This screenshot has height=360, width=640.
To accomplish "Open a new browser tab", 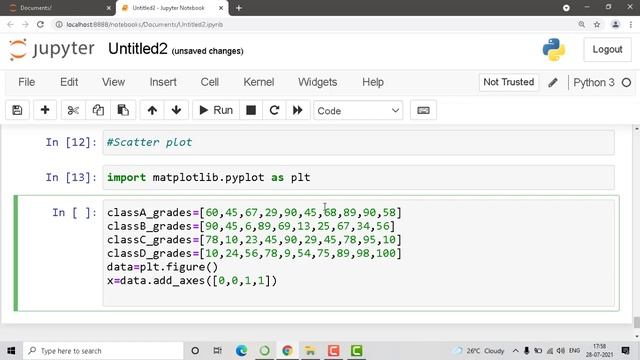I will (239, 8).
